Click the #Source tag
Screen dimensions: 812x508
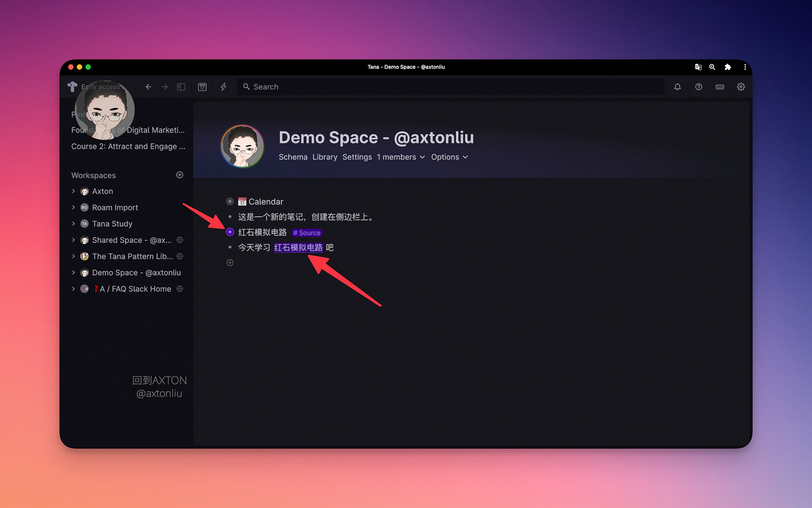(307, 233)
